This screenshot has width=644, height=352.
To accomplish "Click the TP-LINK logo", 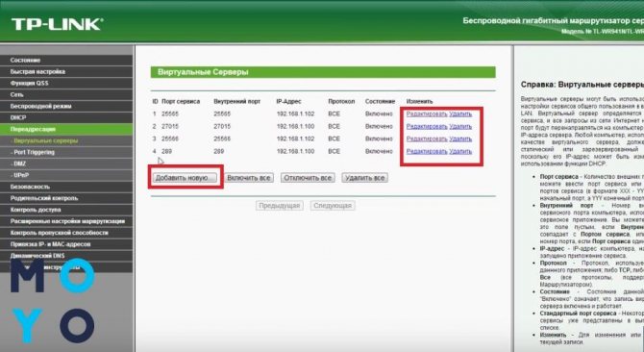I will click(57, 24).
